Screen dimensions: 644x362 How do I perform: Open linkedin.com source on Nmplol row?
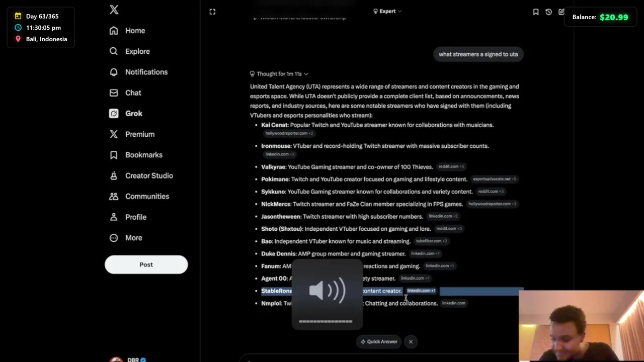point(454,303)
